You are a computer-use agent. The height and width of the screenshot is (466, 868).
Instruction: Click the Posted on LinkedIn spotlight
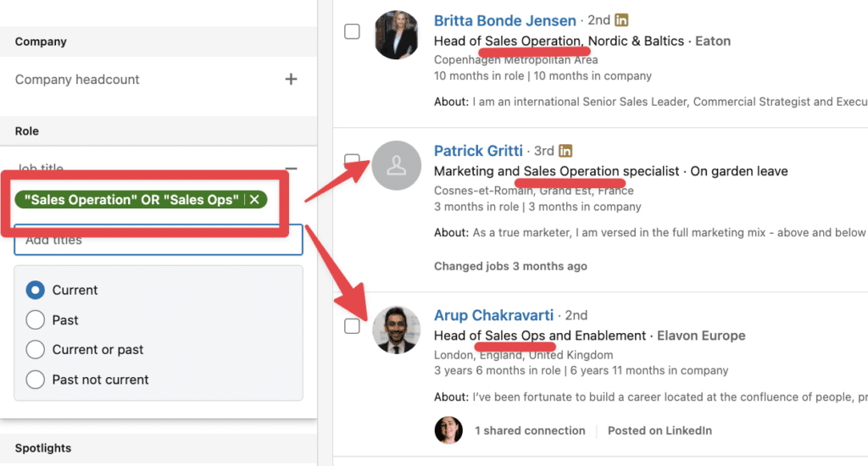[x=659, y=430]
